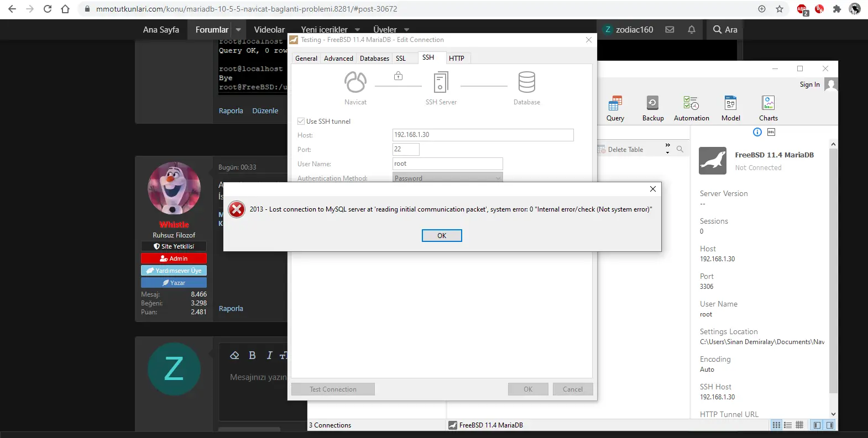Click the SSH Port input field
The width and height of the screenshot is (868, 438).
click(406, 149)
